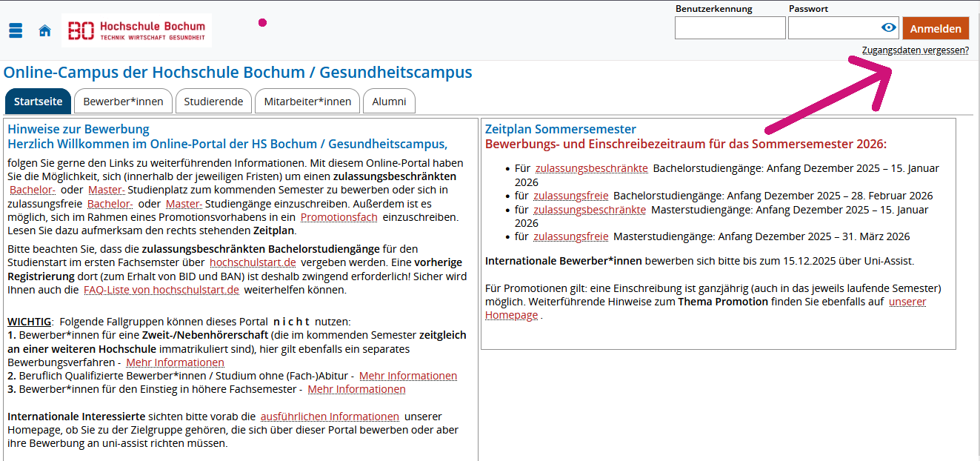Select the Alumni tab
The width and height of the screenshot is (980, 461).
(389, 102)
